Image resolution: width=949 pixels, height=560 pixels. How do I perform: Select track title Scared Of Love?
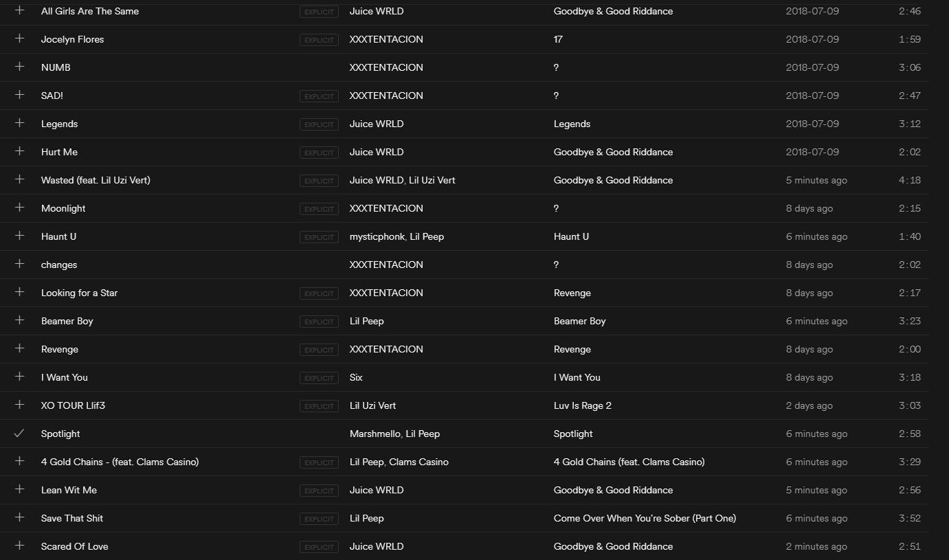point(75,546)
